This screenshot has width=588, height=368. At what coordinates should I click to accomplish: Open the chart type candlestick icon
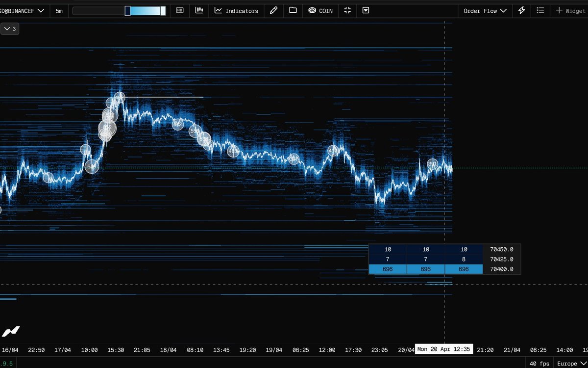[x=199, y=10]
